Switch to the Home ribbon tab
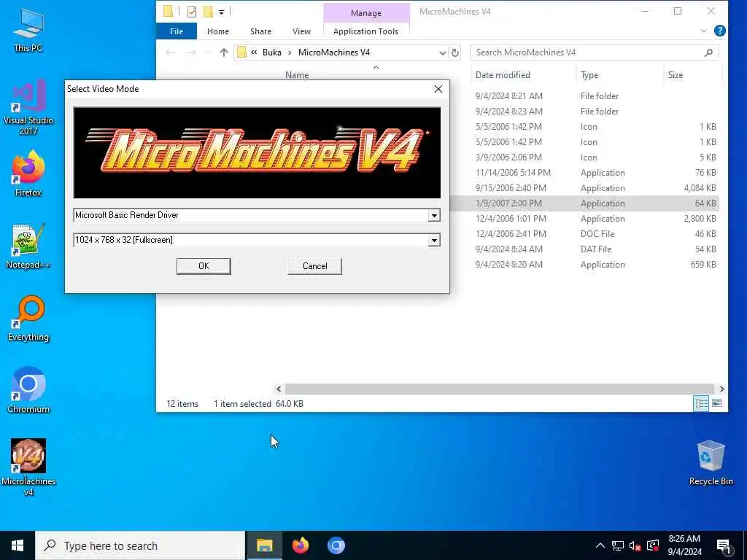Image resolution: width=747 pixels, height=560 pixels. tap(217, 31)
